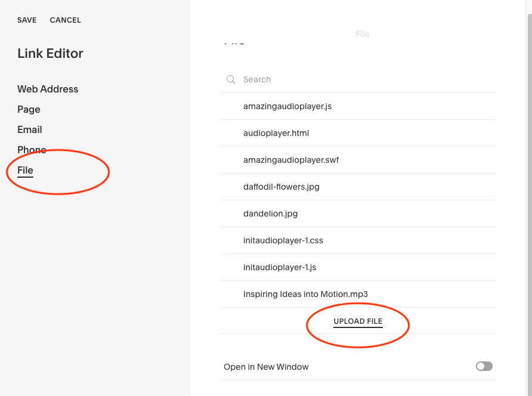
Task: Choose the dandelion.jpg file
Action: pyautogui.click(x=270, y=214)
